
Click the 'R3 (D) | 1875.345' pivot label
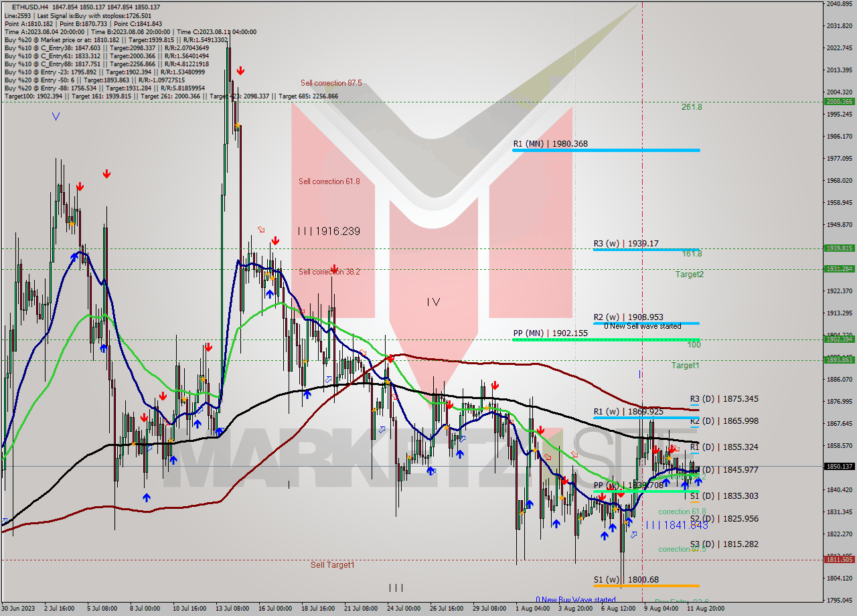click(x=724, y=399)
